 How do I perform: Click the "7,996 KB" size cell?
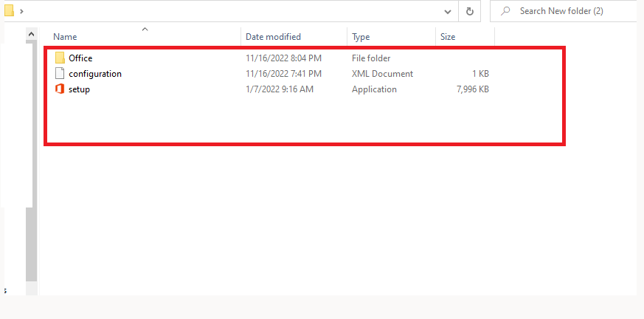[x=473, y=89]
